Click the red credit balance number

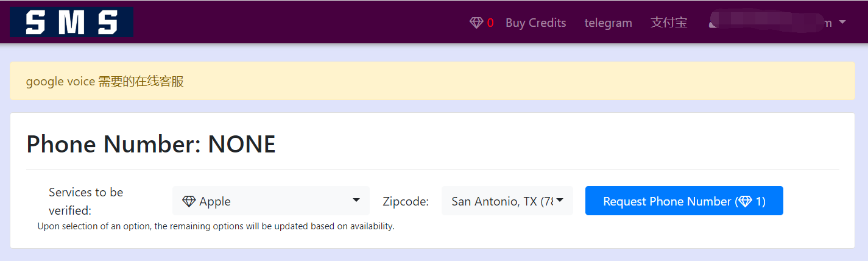pos(490,23)
